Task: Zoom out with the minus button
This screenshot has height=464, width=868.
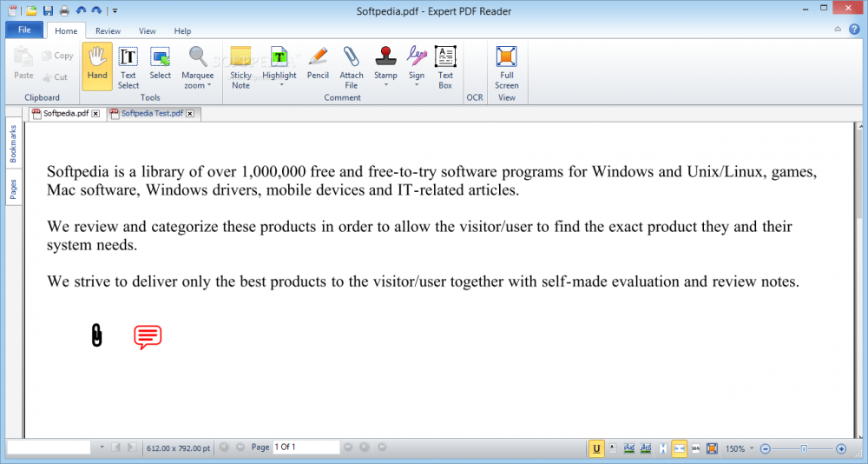Action: tap(765, 447)
